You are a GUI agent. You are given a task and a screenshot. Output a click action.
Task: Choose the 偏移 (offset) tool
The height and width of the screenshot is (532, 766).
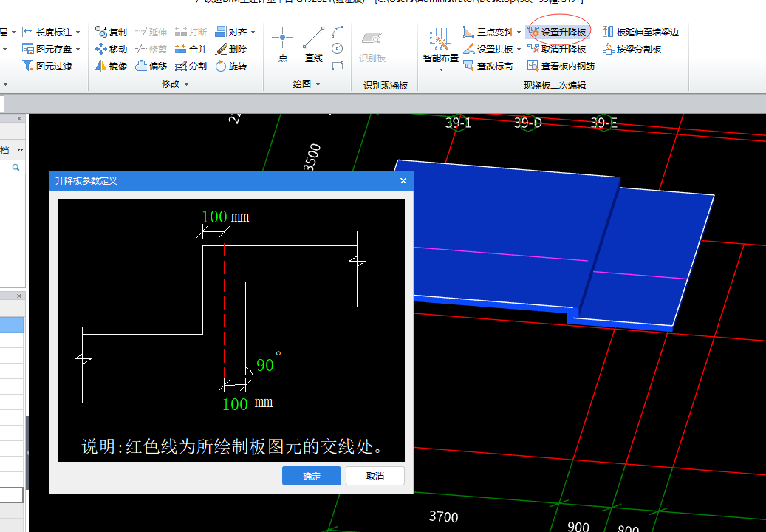click(x=151, y=66)
